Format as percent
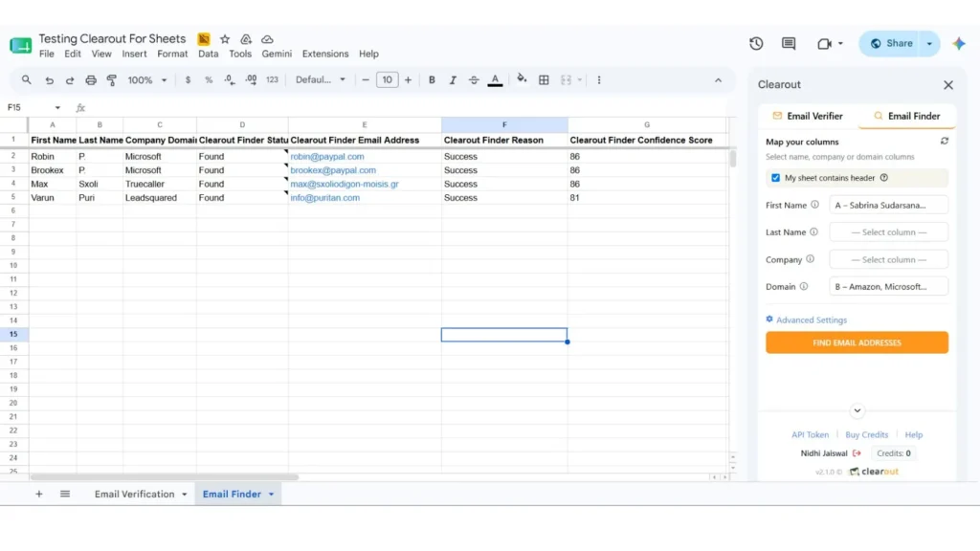Image resolution: width=980 pixels, height=551 pixels. click(209, 80)
